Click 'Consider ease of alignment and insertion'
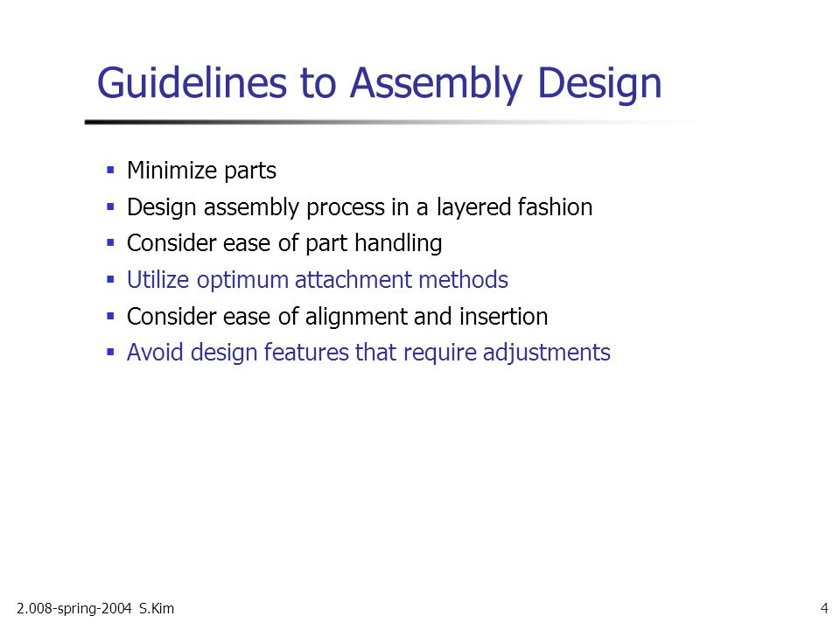The width and height of the screenshot is (840, 630). pyautogui.click(x=338, y=316)
